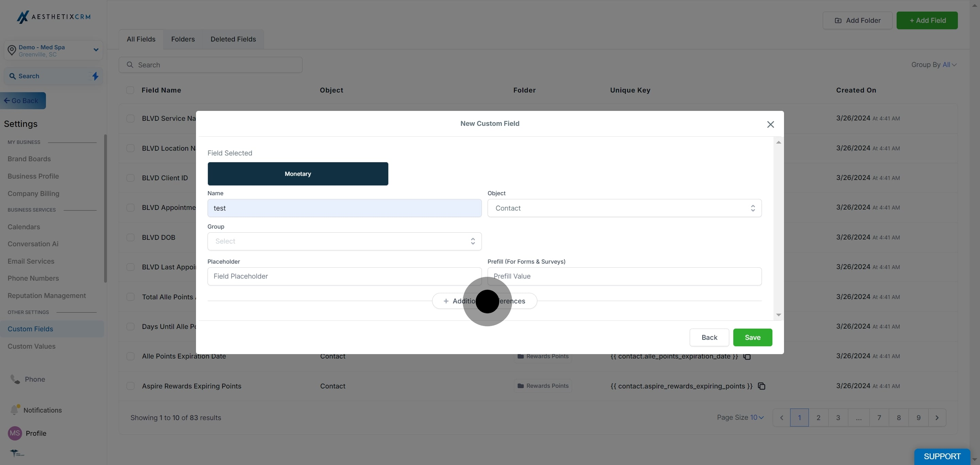Open Company Billing settings
Screen dimensions: 980x465
coord(33,194)
